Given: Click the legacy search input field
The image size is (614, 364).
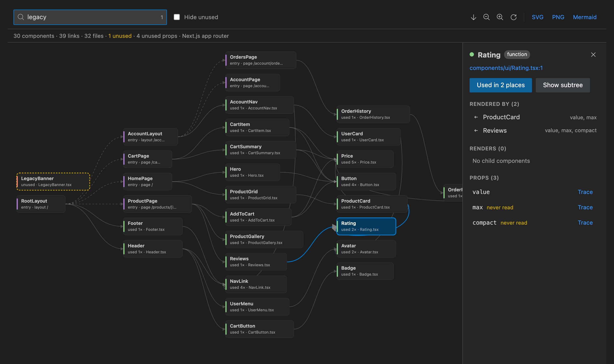Looking at the screenshot, I should 90,17.
